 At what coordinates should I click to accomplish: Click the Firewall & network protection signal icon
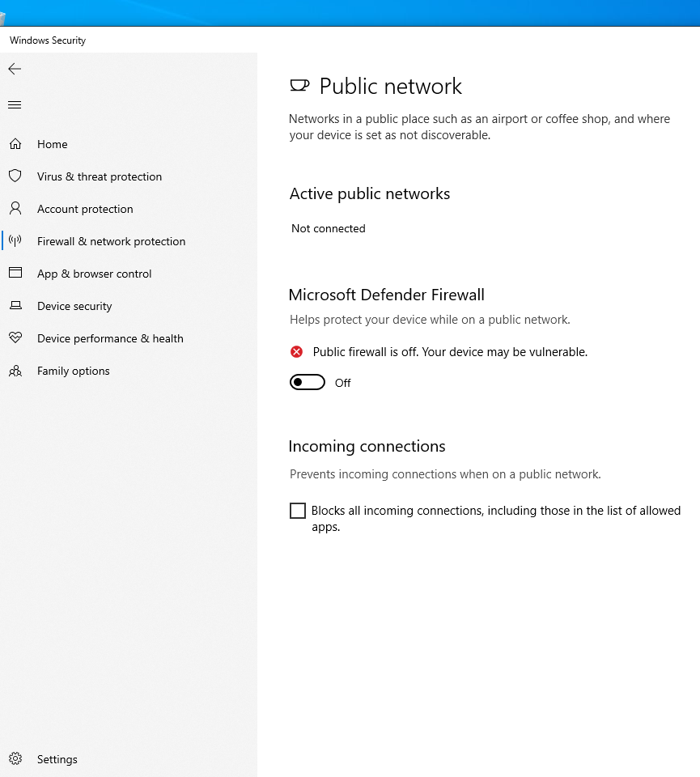click(x=15, y=240)
